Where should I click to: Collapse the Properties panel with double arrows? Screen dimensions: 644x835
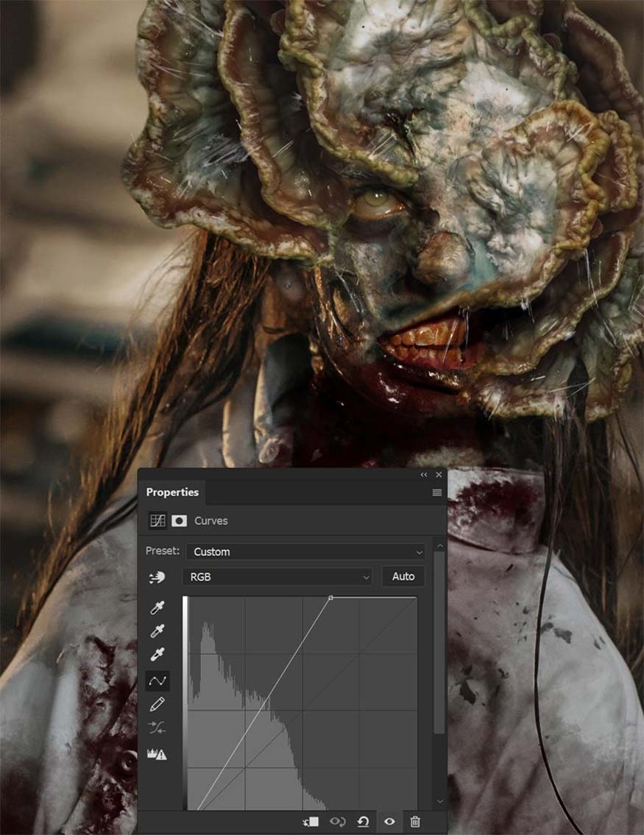(424, 474)
